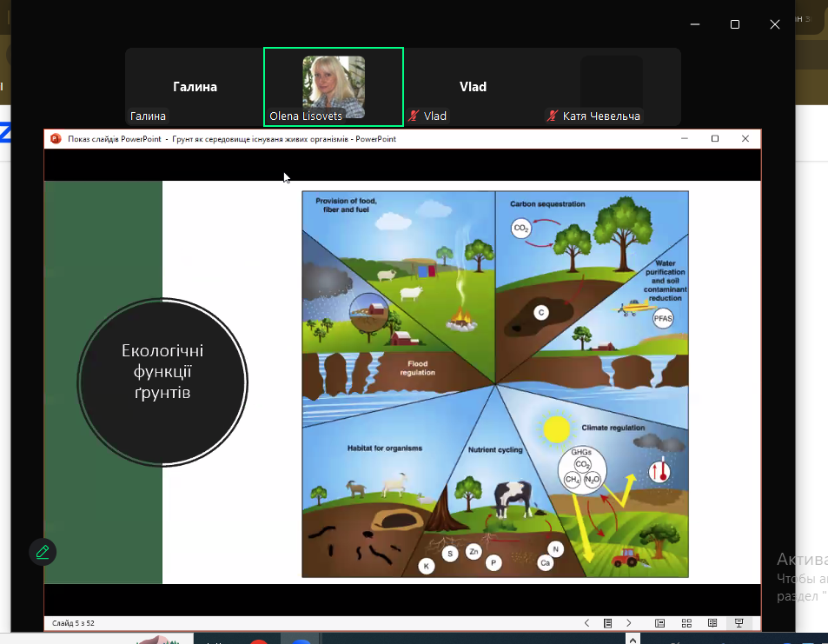Click Катя Чевельча's muted microphone icon
The height and width of the screenshot is (644, 828).
pos(553,116)
